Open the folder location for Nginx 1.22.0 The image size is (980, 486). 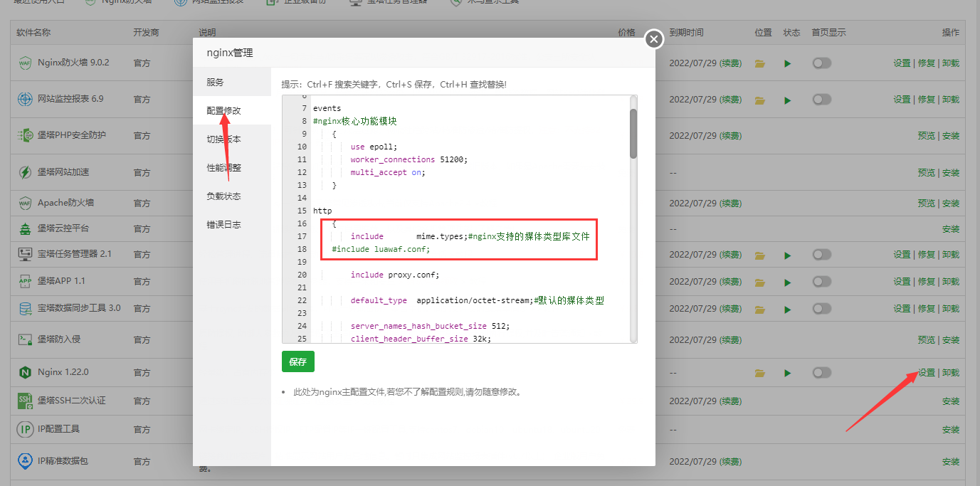click(x=760, y=373)
